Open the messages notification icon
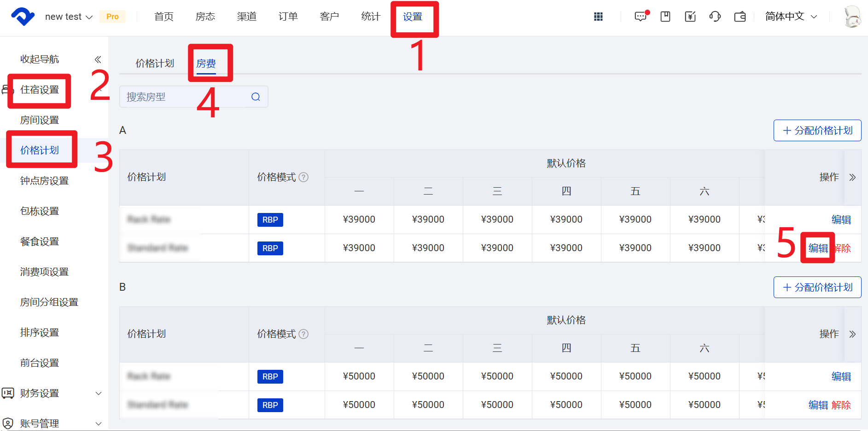Image resolution: width=868 pixels, height=431 pixels. tap(641, 17)
